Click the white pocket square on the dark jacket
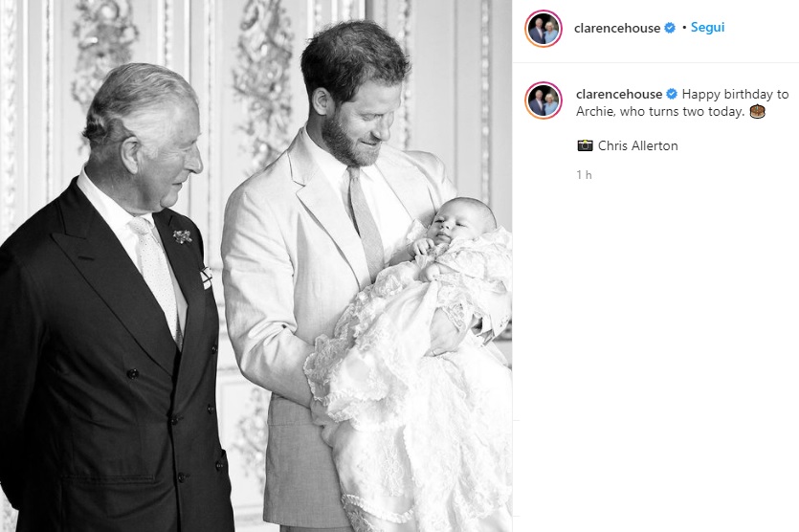Screen dimensions: 799x532 [206, 277]
